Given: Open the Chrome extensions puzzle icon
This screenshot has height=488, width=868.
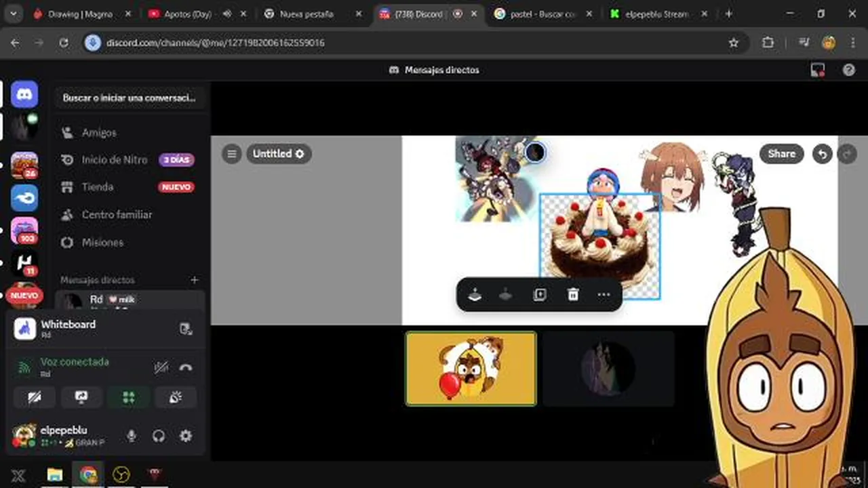Looking at the screenshot, I should pos(768,43).
